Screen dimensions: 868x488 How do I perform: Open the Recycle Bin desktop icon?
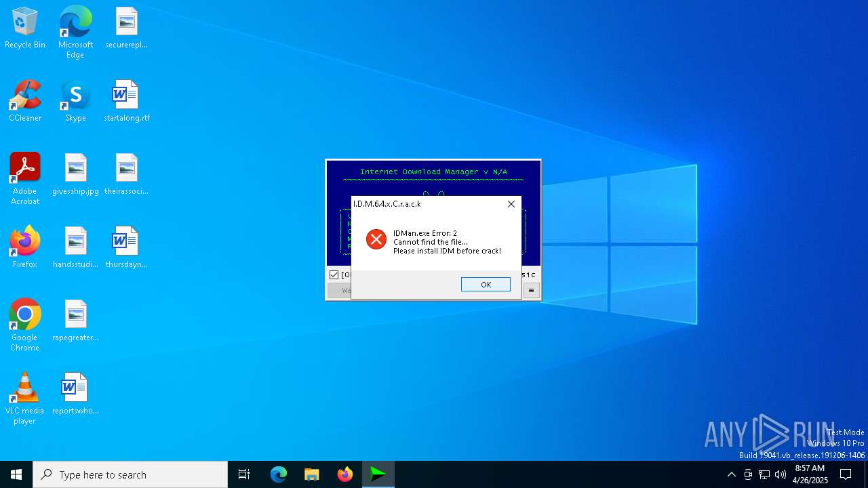[x=25, y=29]
